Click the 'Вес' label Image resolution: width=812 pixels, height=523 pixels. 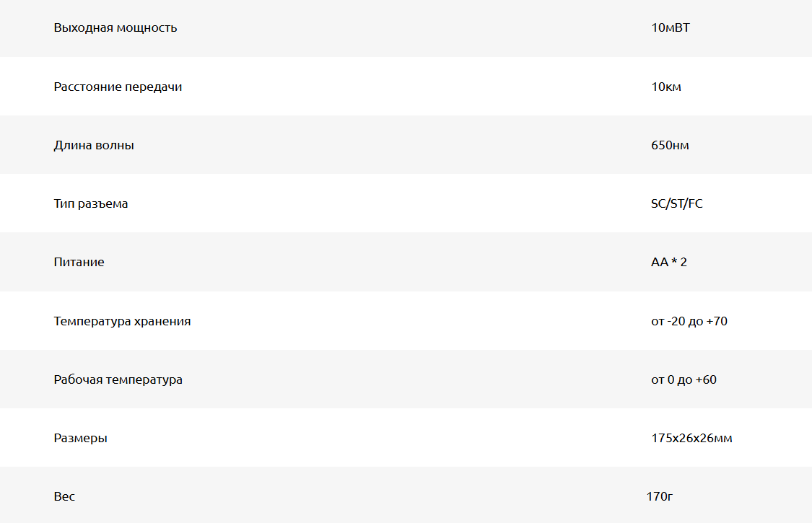pyautogui.click(x=64, y=496)
